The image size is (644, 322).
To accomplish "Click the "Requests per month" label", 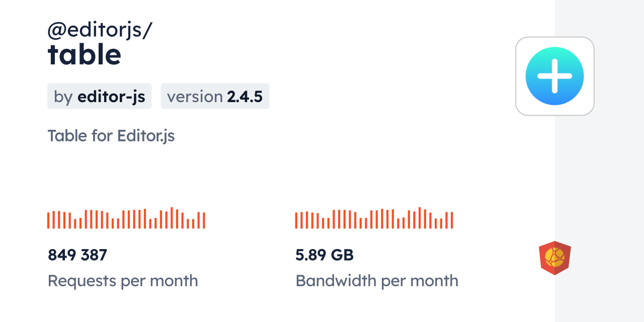I will [123, 281].
